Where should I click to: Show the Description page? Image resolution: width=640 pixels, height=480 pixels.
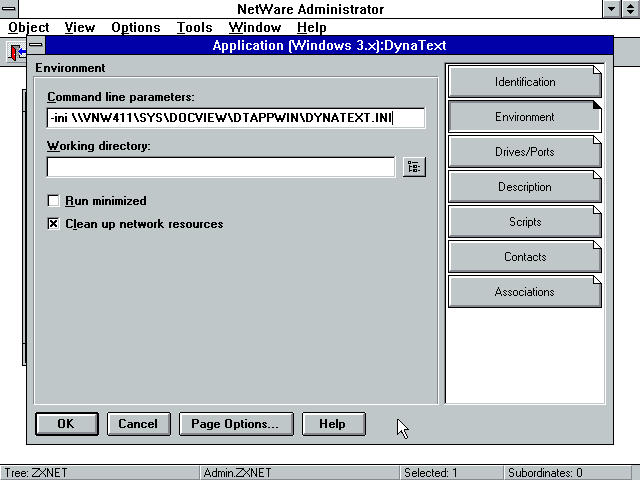pos(524,187)
